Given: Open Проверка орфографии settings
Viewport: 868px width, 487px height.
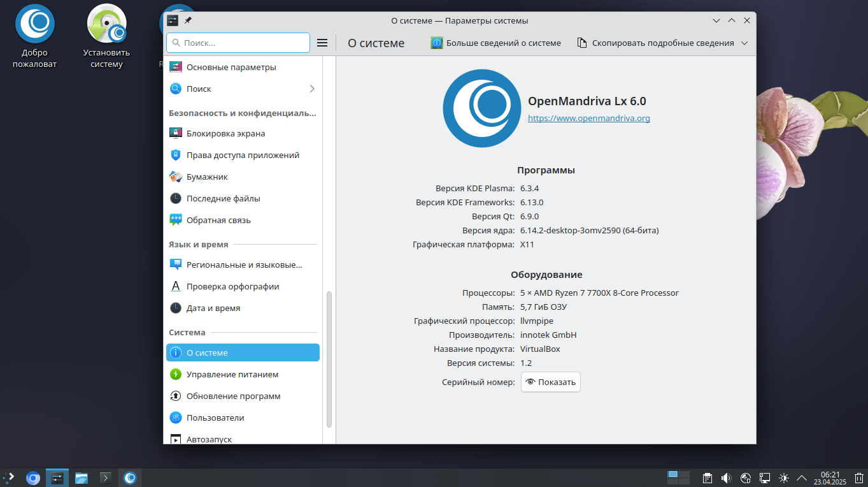Looking at the screenshot, I should tap(243, 286).
